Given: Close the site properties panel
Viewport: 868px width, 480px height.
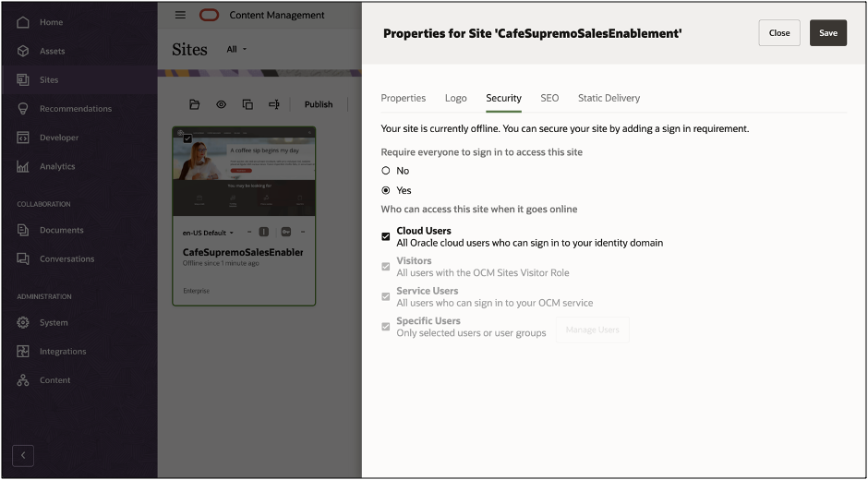Looking at the screenshot, I should [x=778, y=32].
